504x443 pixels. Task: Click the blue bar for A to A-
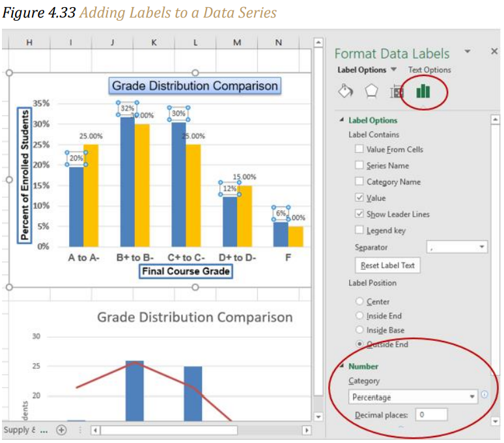tap(76, 207)
